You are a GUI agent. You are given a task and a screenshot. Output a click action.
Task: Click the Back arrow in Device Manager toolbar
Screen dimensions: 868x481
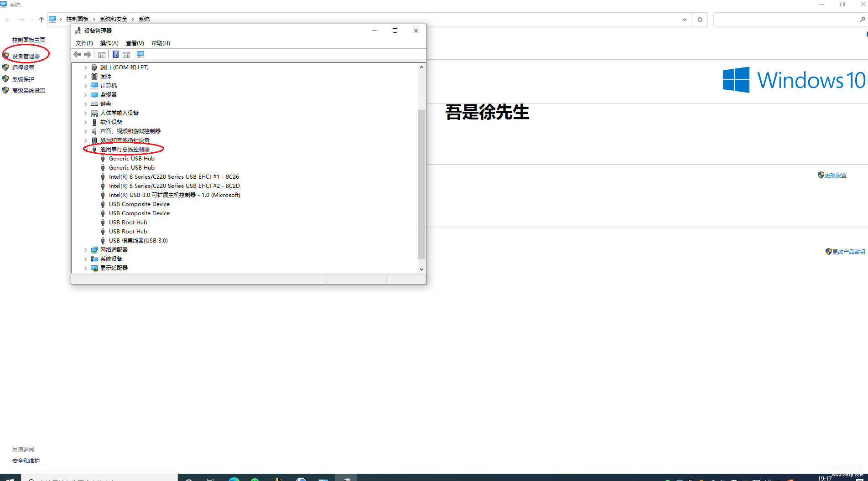[x=77, y=55]
